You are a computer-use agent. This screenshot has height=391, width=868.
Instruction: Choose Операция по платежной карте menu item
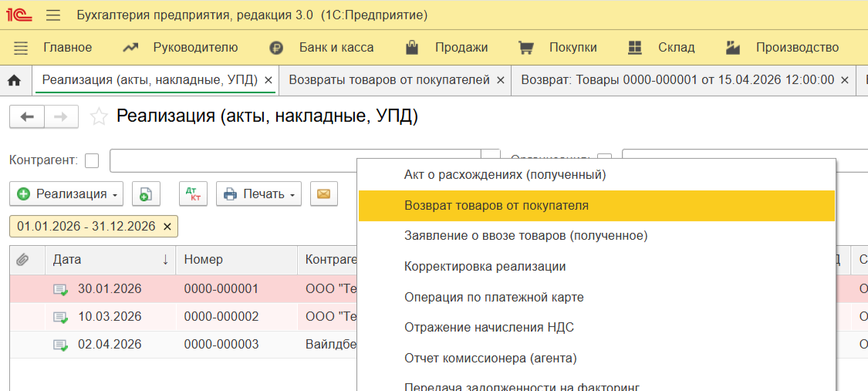click(x=596, y=298)
